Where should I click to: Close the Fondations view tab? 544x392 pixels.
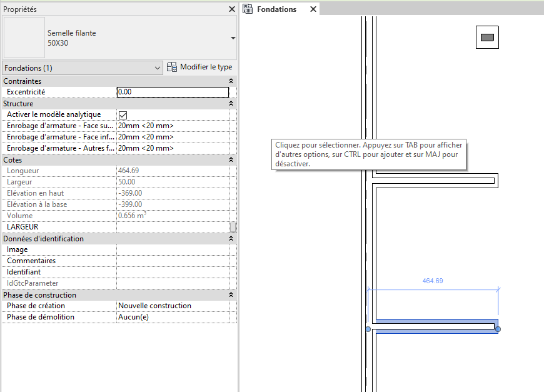tap(311, 9)
